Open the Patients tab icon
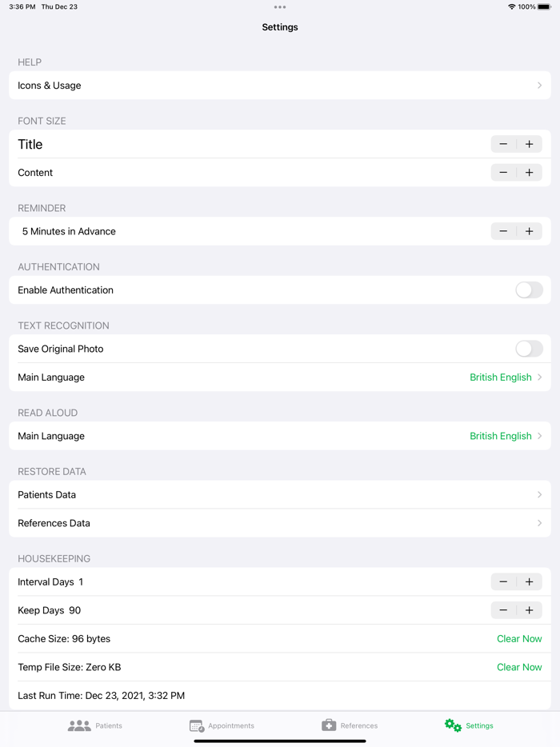 click(79, 725)
